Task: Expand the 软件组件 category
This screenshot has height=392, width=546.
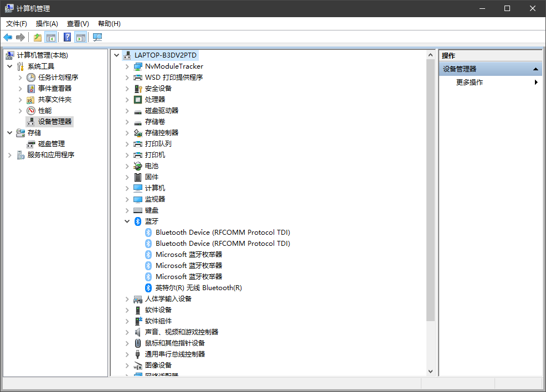Action: tap(127, 321)
